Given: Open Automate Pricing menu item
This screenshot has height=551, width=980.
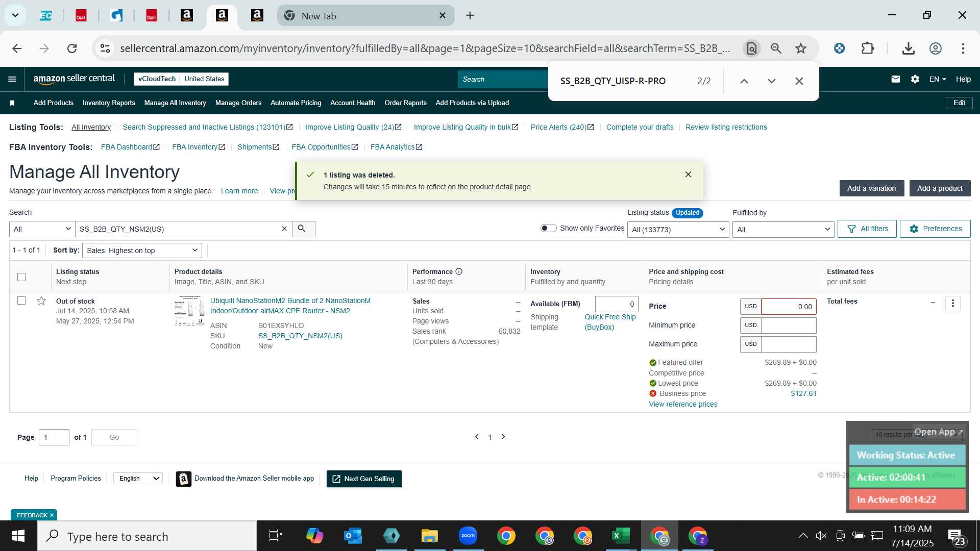Looking at the screenshot, I should point(296,103).
